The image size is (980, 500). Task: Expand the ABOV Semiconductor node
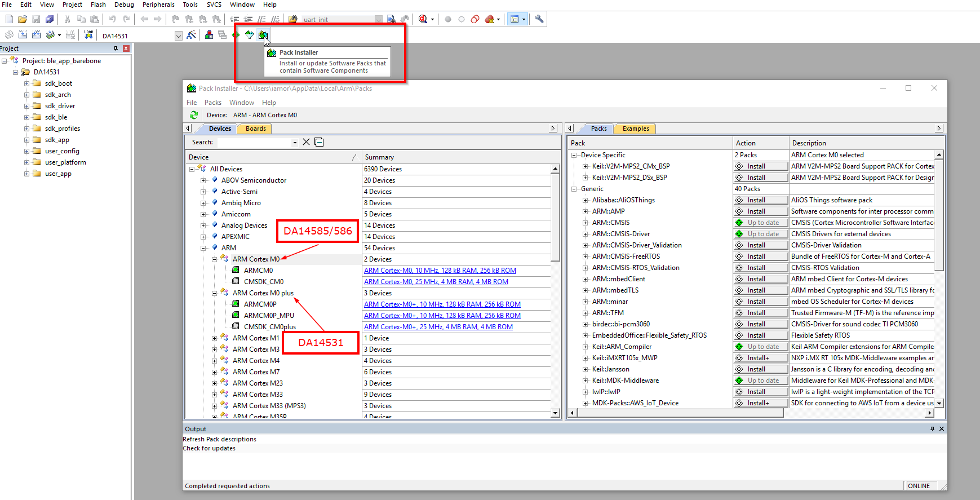203,180
